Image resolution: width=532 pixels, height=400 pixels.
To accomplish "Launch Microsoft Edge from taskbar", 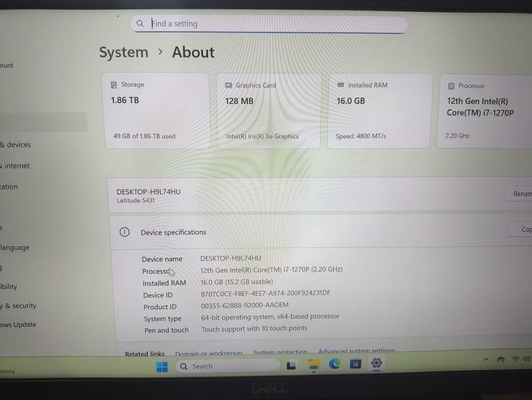I will 334,364.
